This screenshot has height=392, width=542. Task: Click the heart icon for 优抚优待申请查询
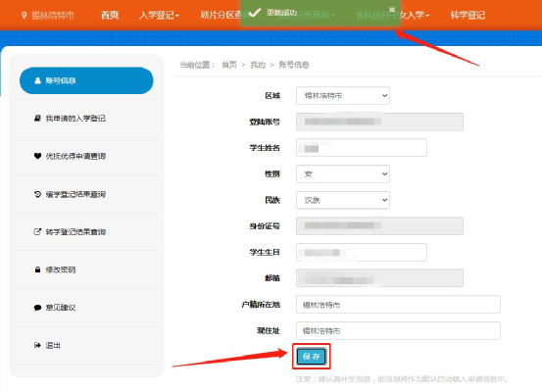click(37, 156)
